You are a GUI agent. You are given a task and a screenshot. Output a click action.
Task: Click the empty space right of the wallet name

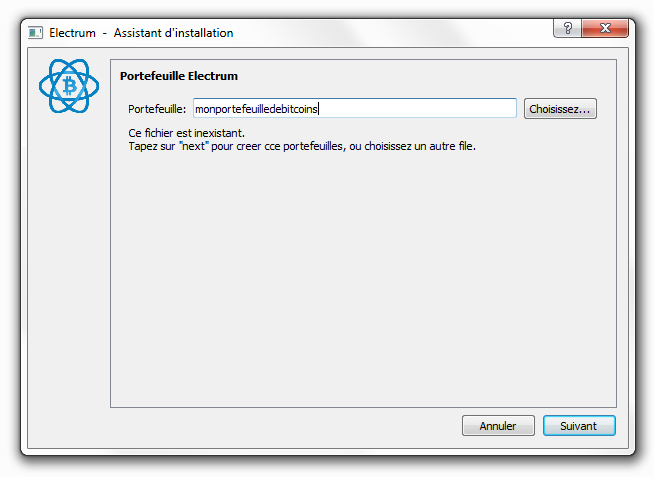(x=417, y=109)
